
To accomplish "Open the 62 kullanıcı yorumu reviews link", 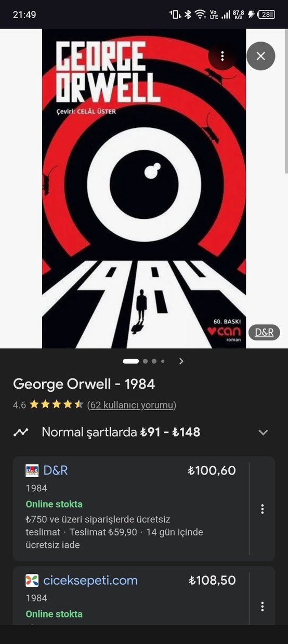I will [132, 405].
